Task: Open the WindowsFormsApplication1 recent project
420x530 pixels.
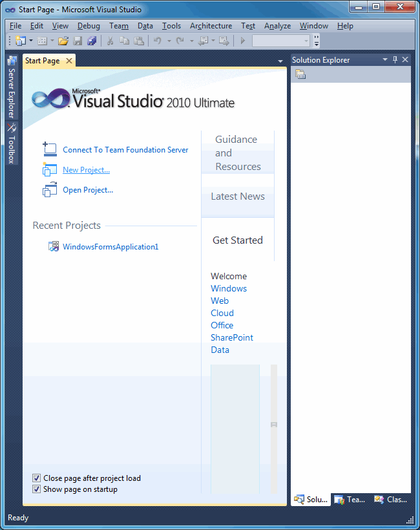Action: (x=110, y=247)
